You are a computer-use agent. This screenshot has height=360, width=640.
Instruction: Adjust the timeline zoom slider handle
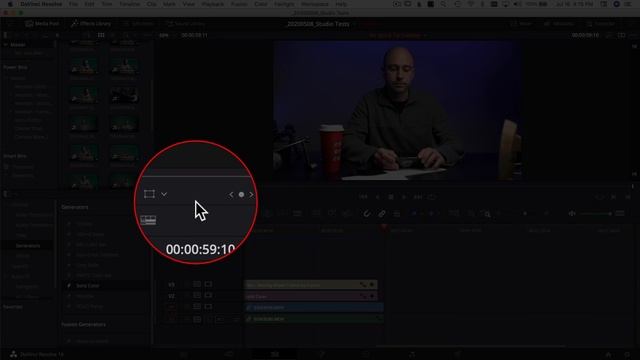pyautogui.click(x=525, y=213)
